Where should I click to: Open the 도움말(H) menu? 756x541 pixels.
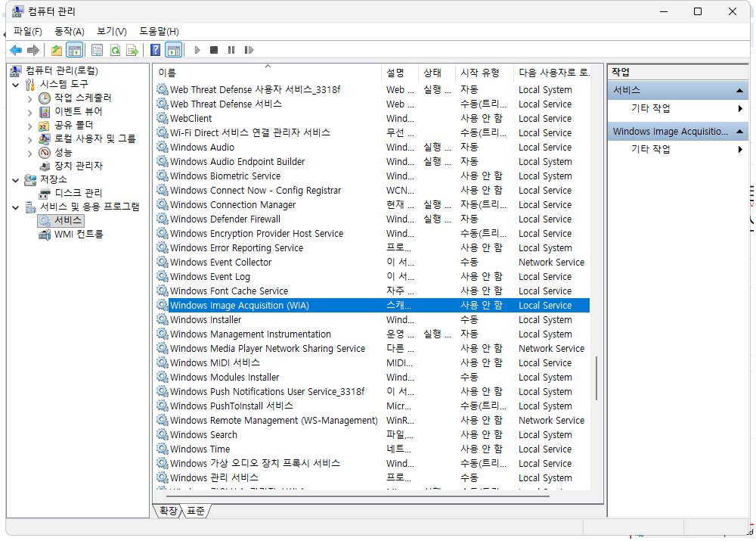click(159, 31)
